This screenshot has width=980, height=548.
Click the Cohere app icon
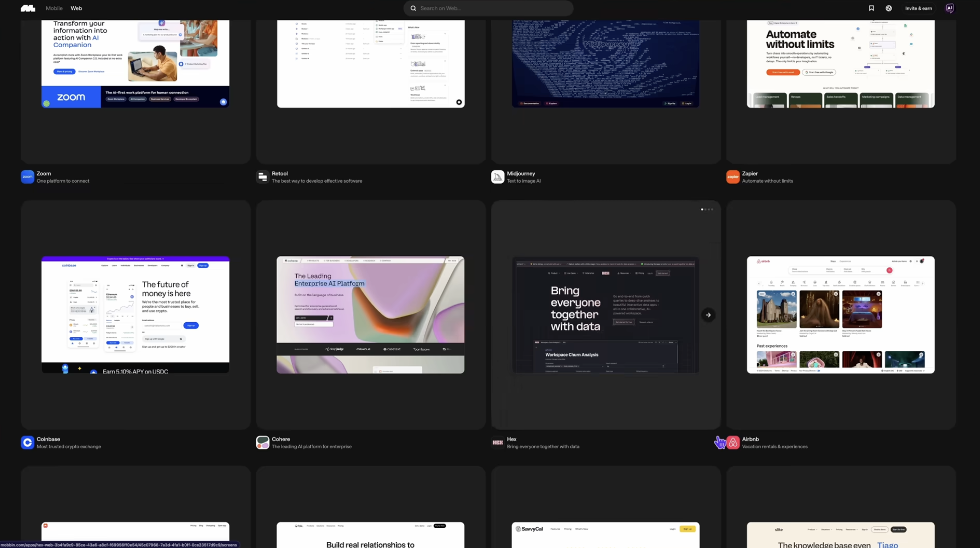263,442
